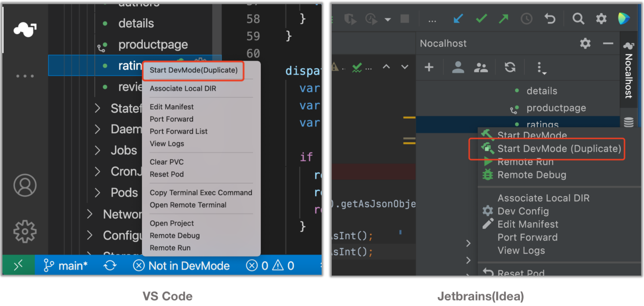Choose Port Forward in IDEA menu
This screenshot has height=306, width=644.
(527, 237)
